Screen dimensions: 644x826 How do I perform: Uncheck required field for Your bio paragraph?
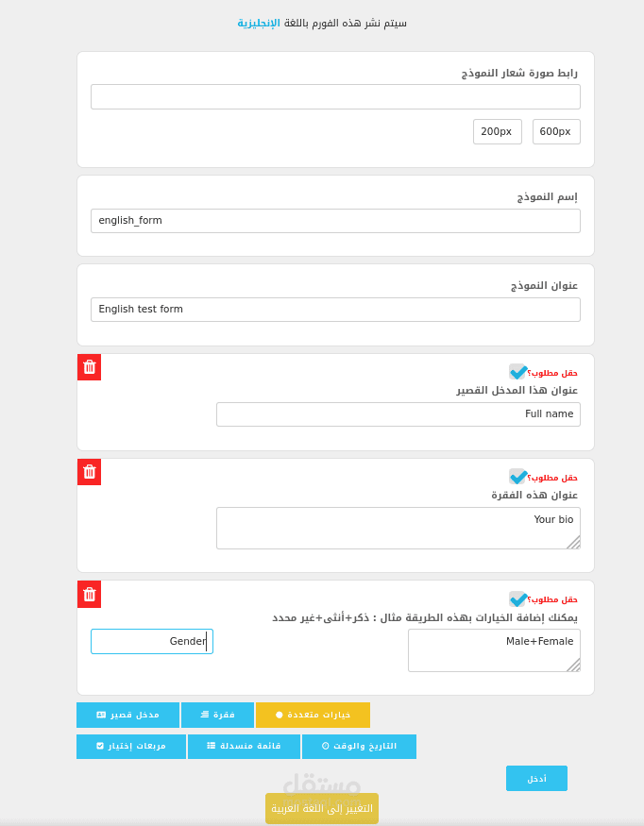point(517,477)
